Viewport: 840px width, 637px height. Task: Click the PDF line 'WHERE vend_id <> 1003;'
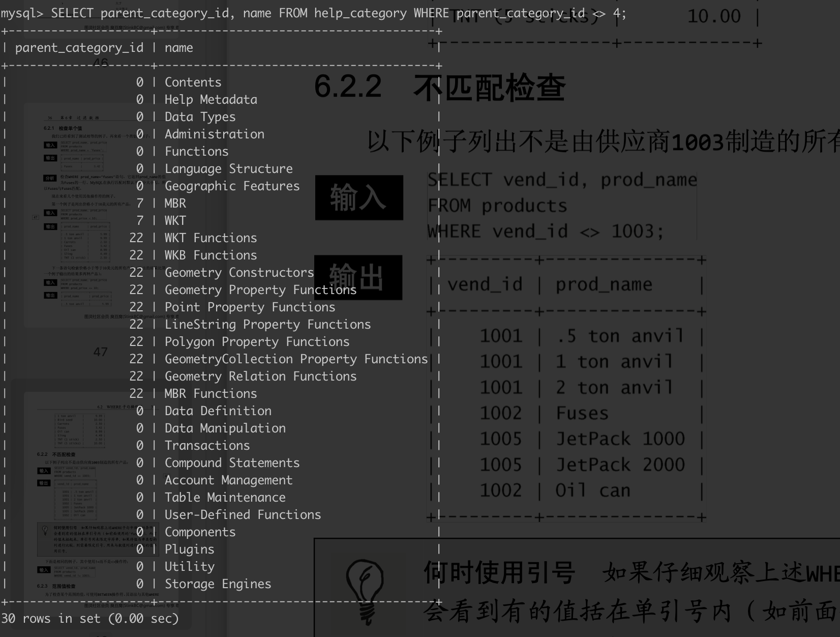[546, 232]
